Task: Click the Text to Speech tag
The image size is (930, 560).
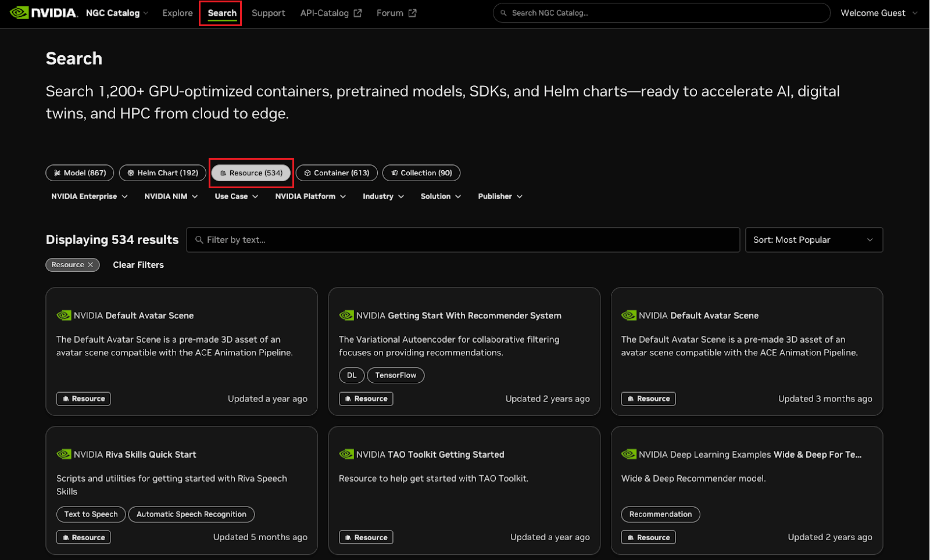Action: (91, 514)
